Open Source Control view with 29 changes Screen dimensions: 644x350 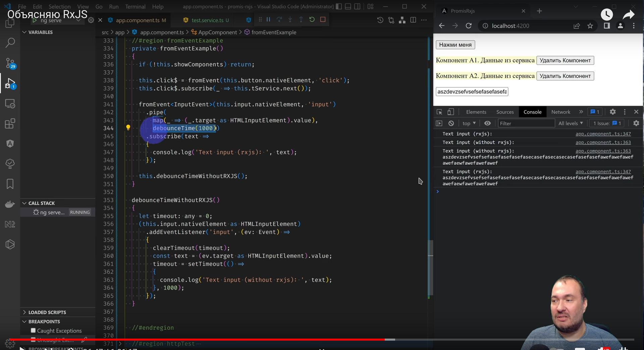10,63
